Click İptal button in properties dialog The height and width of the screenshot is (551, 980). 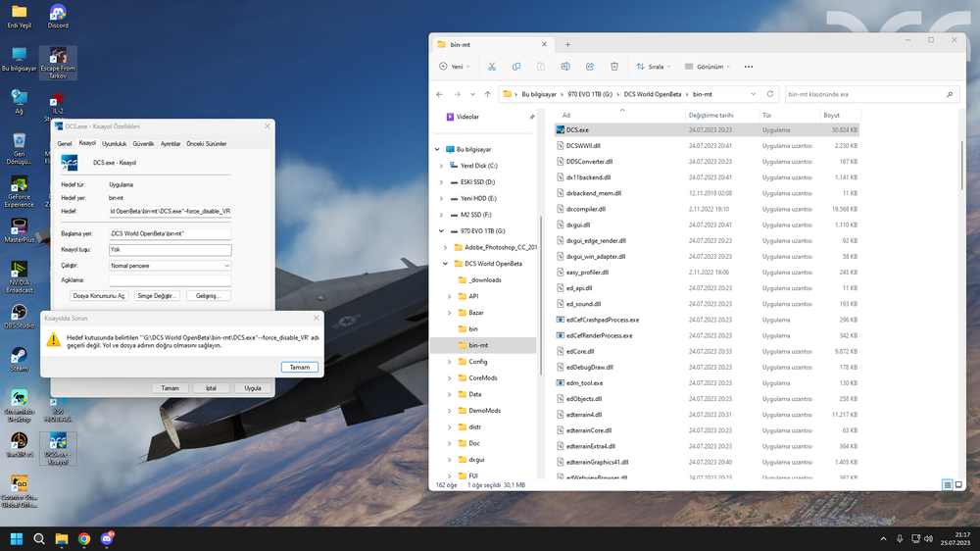click(x=212, y=388)
